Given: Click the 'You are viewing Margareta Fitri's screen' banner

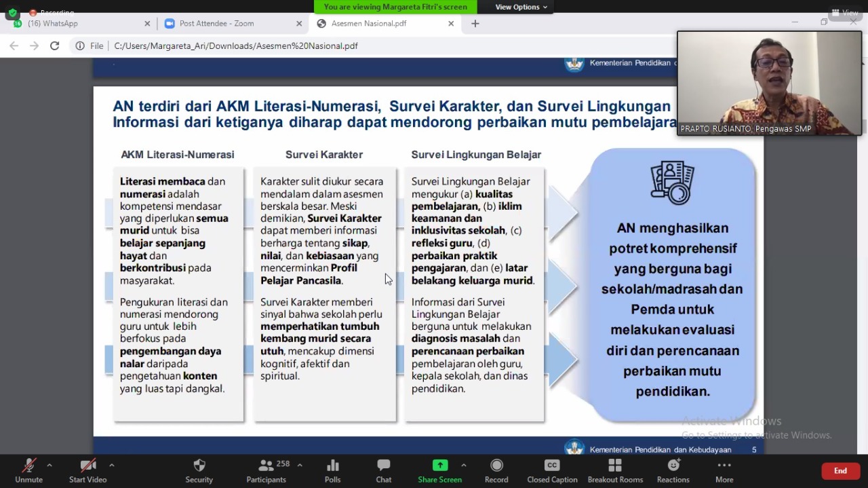Looking at the screenshot, I should 395,7.
